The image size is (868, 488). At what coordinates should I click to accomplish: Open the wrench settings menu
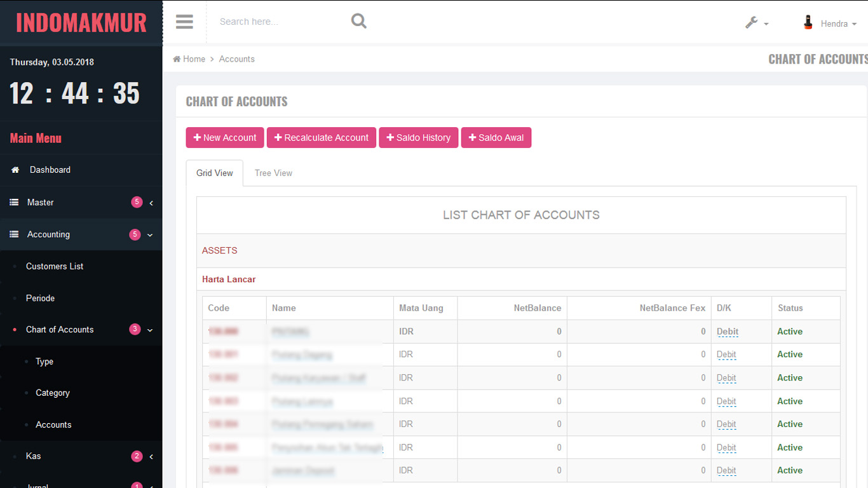pyautogui.click(x=756, y=23)
